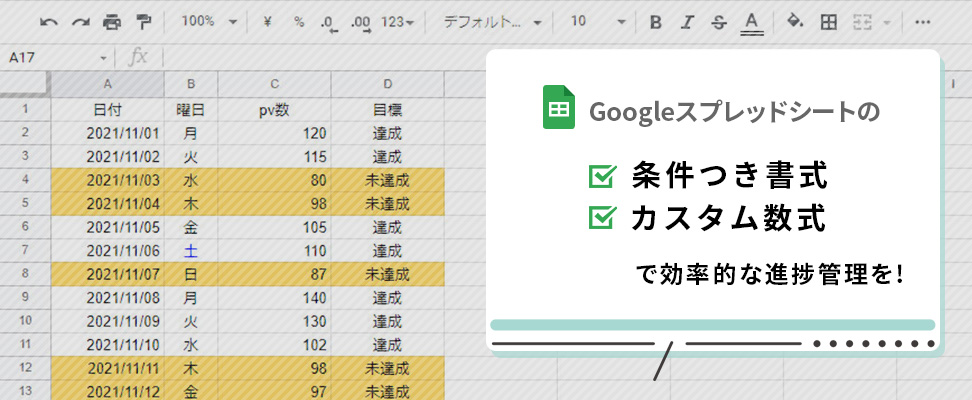Click cell 2021/11/03
This screenshot has width=972, height=400.
click(107, 180)
